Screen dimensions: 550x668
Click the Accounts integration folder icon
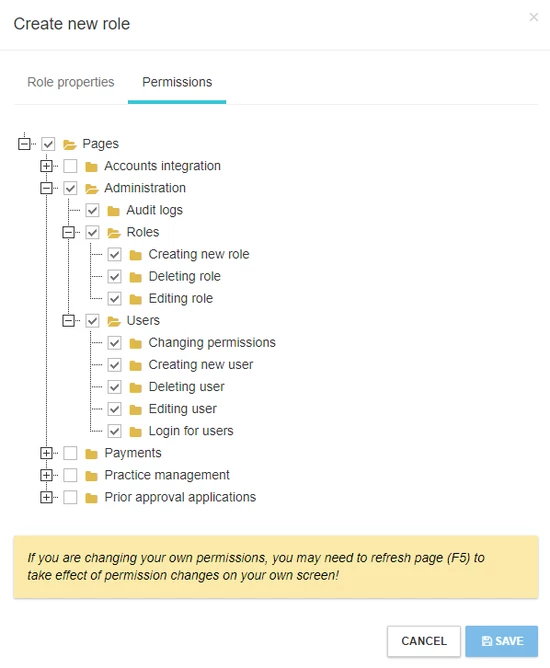tap(91, 167)
